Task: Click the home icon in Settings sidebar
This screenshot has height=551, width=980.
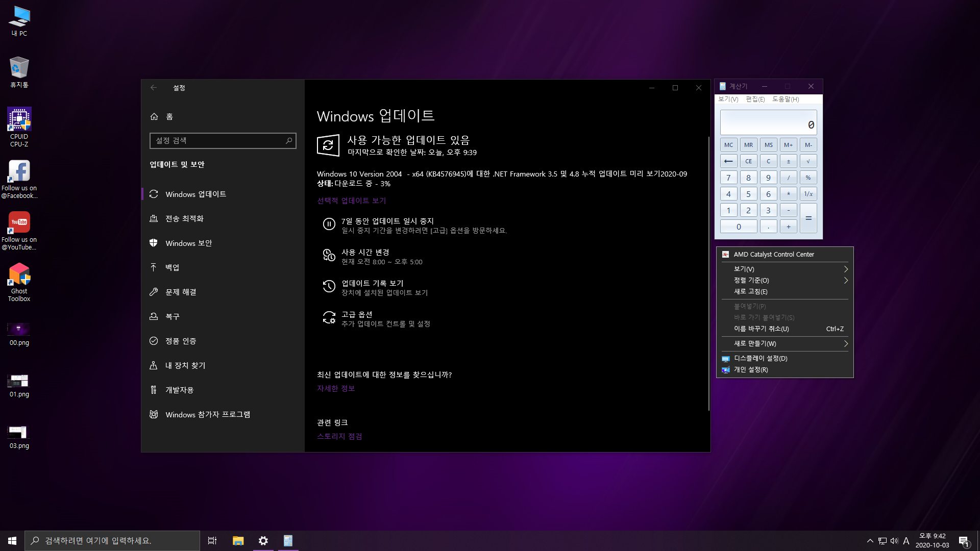Action: (x=154, y=116)
